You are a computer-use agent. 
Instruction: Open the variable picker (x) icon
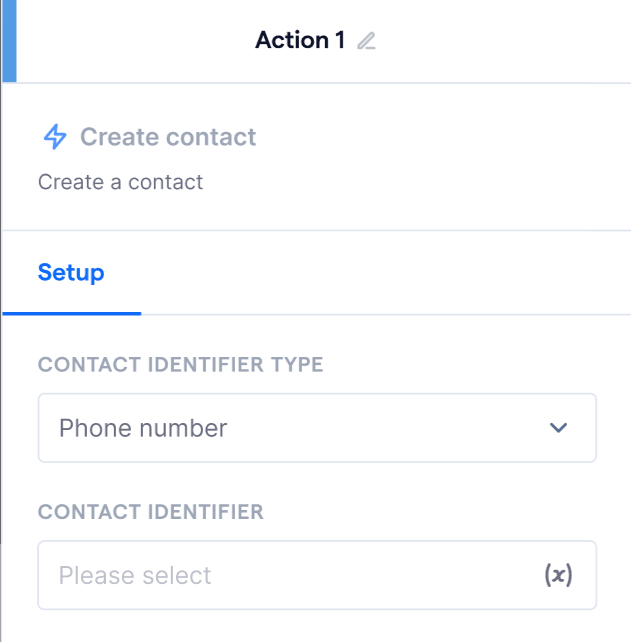tap(558, 575)
